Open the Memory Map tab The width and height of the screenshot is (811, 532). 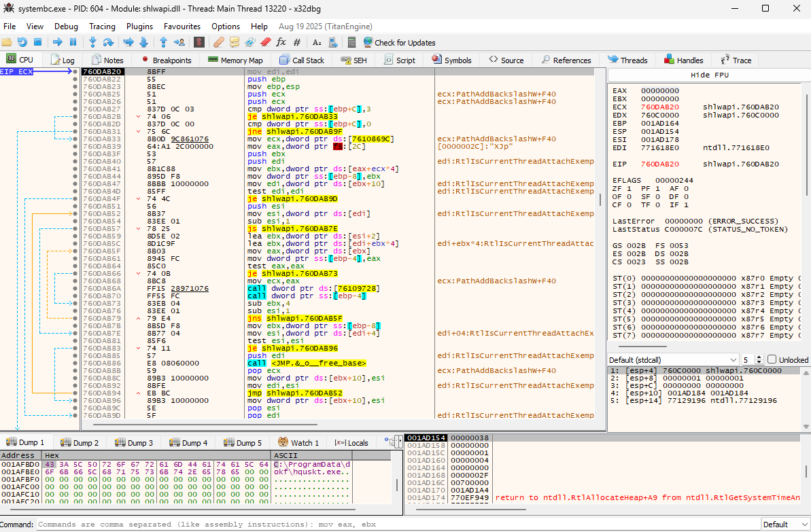point(235,60)
